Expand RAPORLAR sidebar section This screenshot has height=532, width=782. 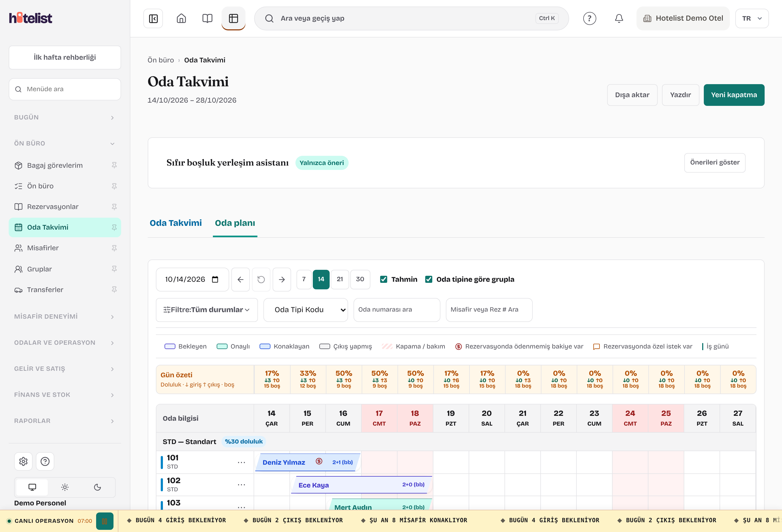[65, 421]
